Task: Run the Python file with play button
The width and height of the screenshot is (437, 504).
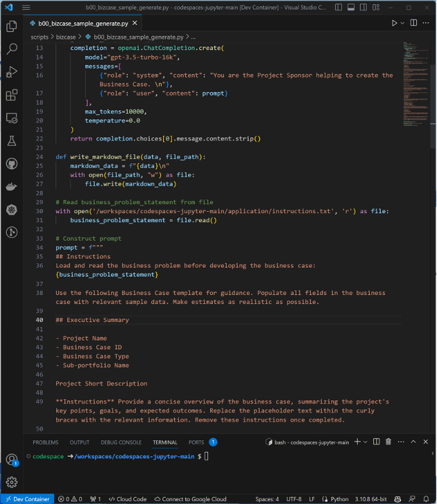Action: coord(394,23)
